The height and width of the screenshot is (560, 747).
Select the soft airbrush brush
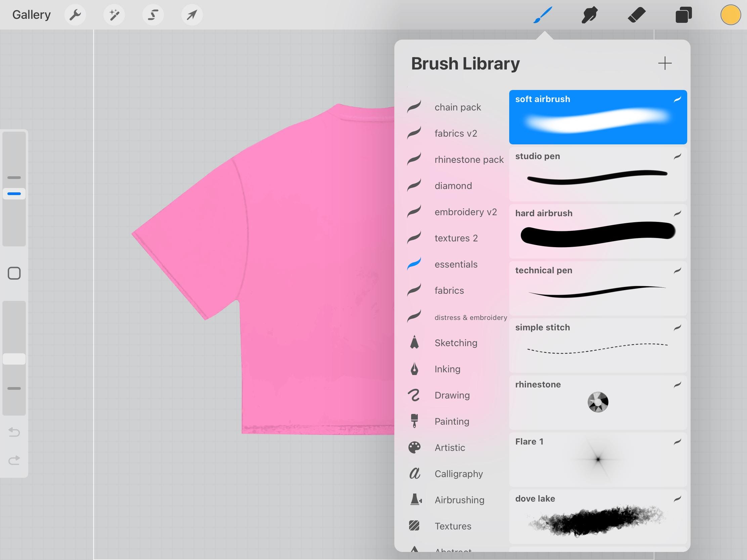[x=598, y=117]
